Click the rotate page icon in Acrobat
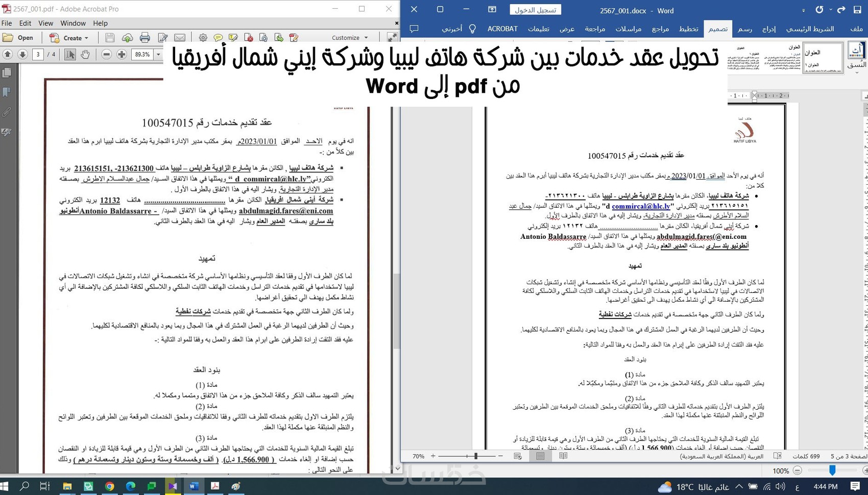The width and height of the screenshot is (868, 495). 263,38
